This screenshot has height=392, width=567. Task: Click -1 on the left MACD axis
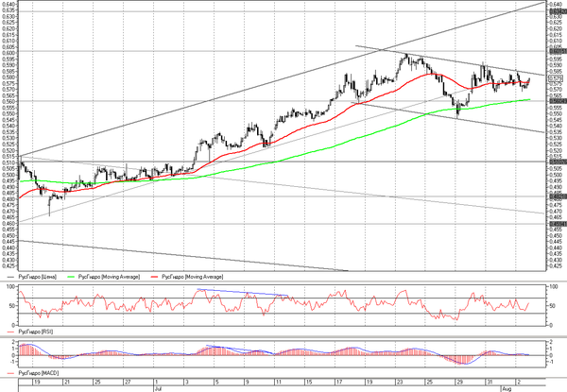point(12,362)
